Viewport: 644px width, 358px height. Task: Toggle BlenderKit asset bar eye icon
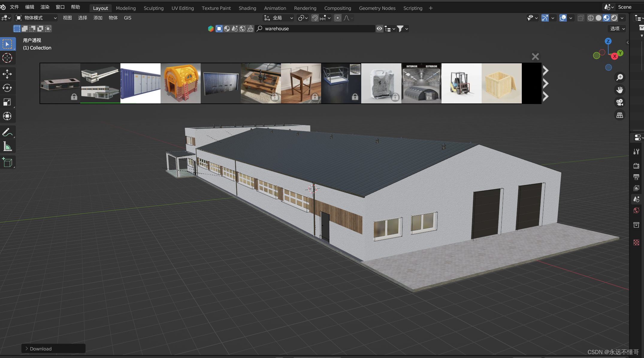(x=380, y=28)
